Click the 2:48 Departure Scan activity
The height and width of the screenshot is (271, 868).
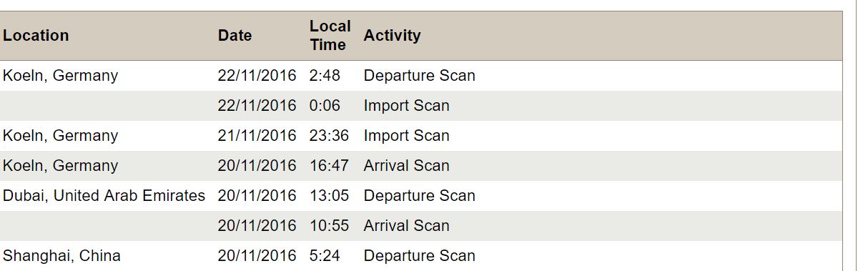tap(419, 76)
